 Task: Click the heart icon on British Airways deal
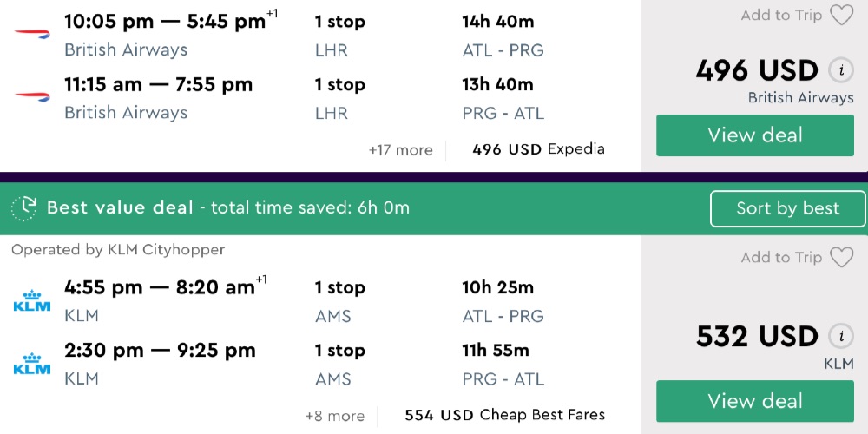841,16
